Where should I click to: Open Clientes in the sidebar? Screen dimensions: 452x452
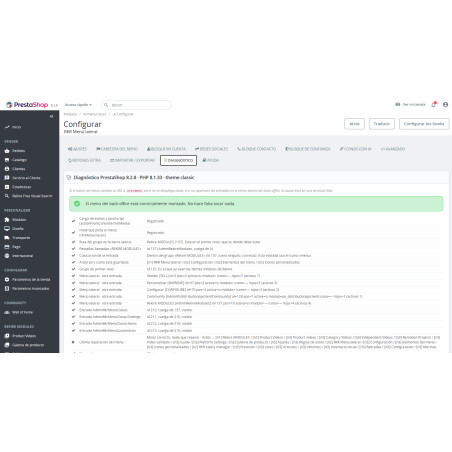(x=19, y=169)
